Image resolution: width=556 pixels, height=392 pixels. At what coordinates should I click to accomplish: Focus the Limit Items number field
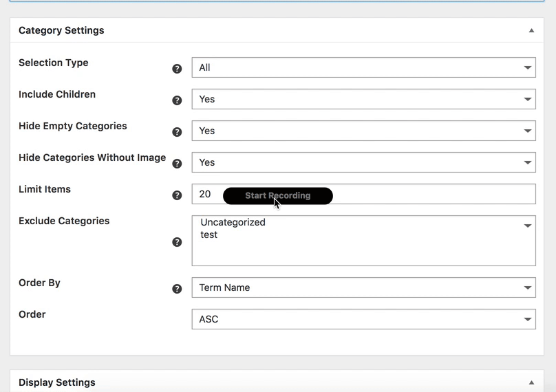click(x=364, y=194)
